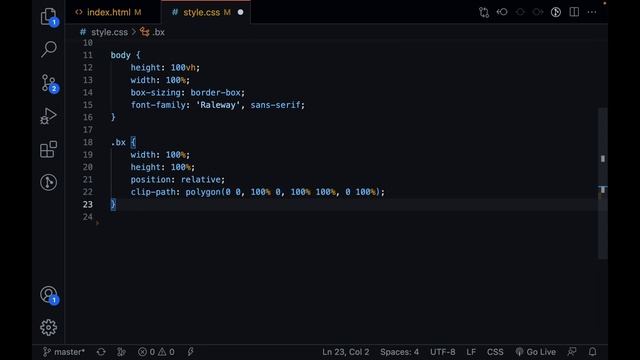Synchronize changes from status bar
This screenshot has width=640, height=360.
[x=101, y=352]
